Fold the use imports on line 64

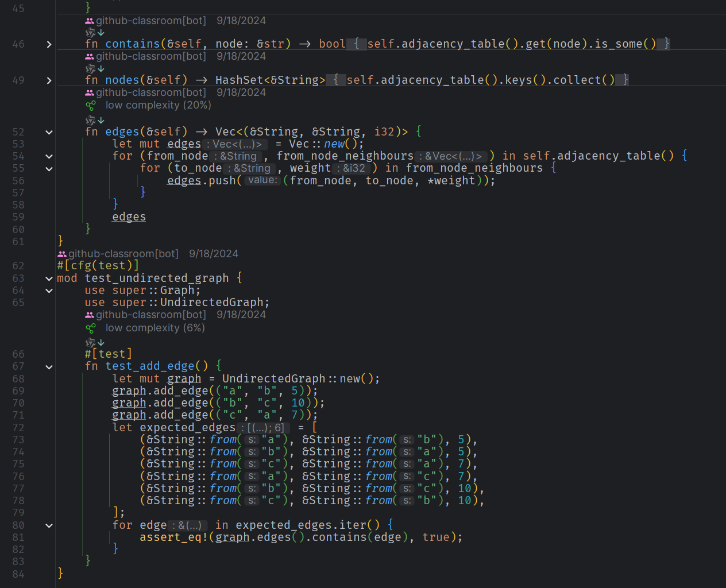(49, 291)
